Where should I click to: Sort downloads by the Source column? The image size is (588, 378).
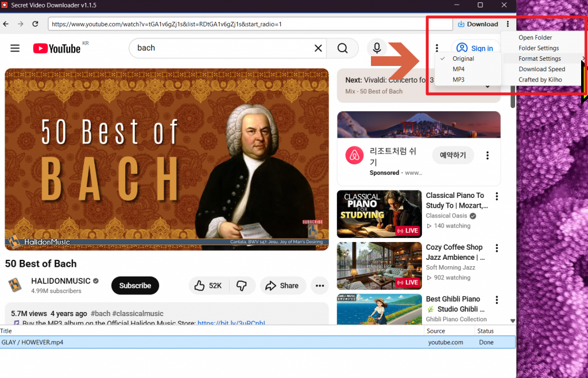pos(449,331)
